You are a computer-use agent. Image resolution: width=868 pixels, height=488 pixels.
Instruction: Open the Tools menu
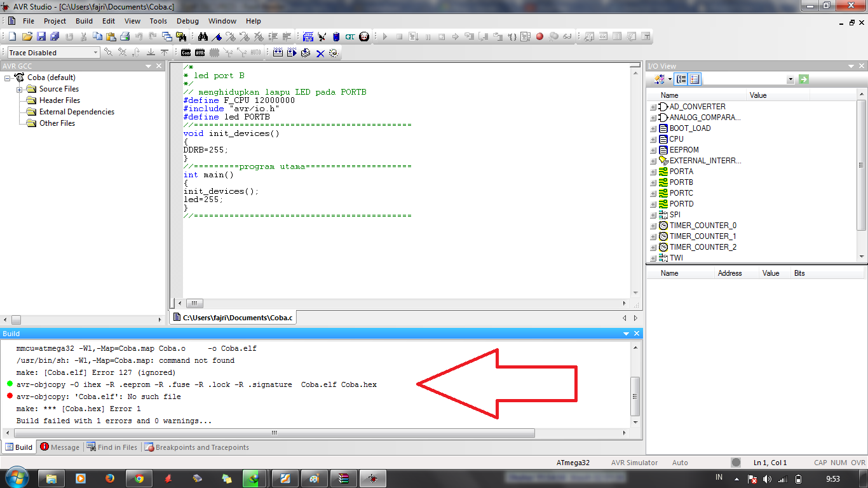(x=158, y=21)
